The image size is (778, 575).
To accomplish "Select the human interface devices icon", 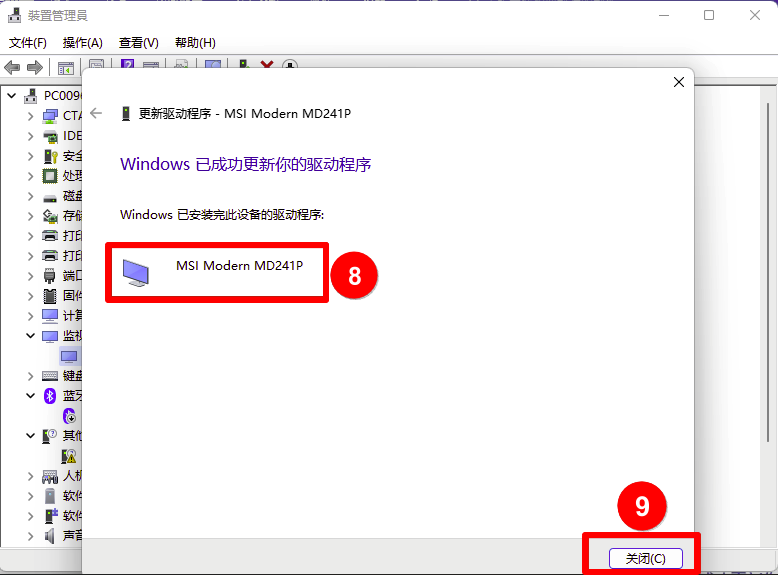I will click(50, 477).
